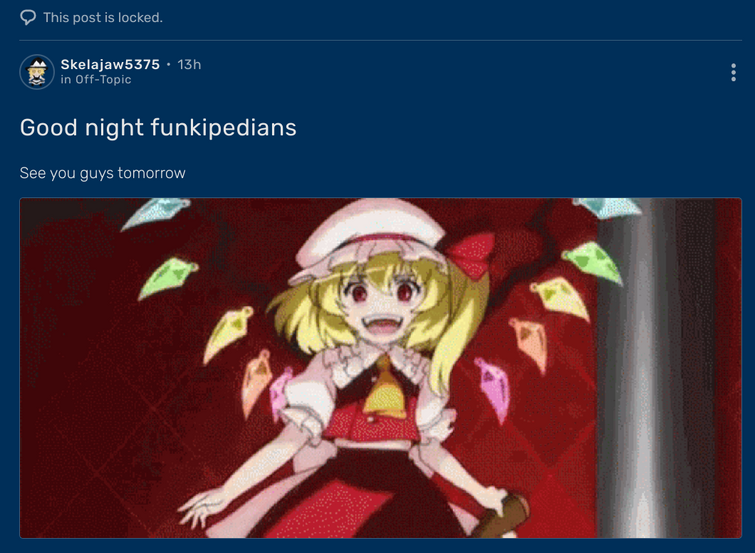The height and width of the screenshot is (553, 755).
Task: Click the dot separator beside the username
Action: click(x=169, y=64)
